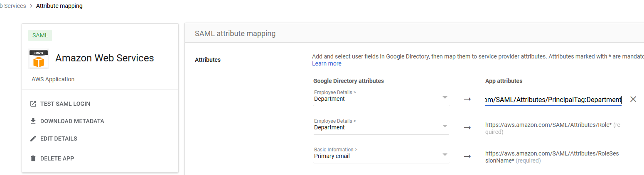Image resolution: width=644 pixels, height=175 pixels.
Task: Open the Learn more link
Action: [x=327, y=63]
